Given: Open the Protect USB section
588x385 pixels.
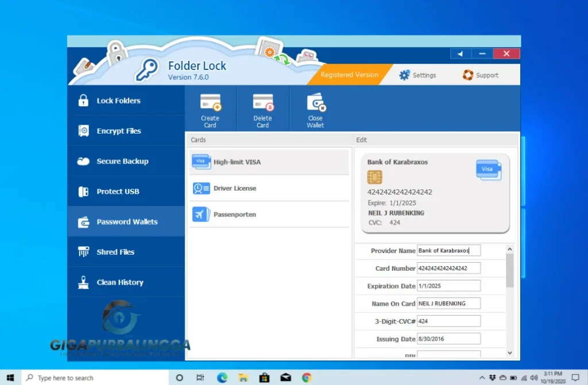Looking at the screenshot, I should (115, 191).
